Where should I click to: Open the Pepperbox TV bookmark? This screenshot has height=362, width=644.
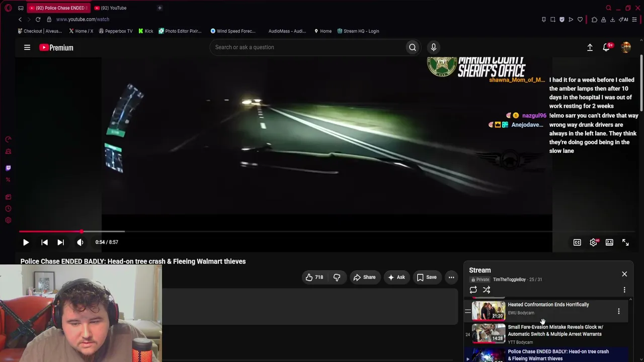[116, 31]
